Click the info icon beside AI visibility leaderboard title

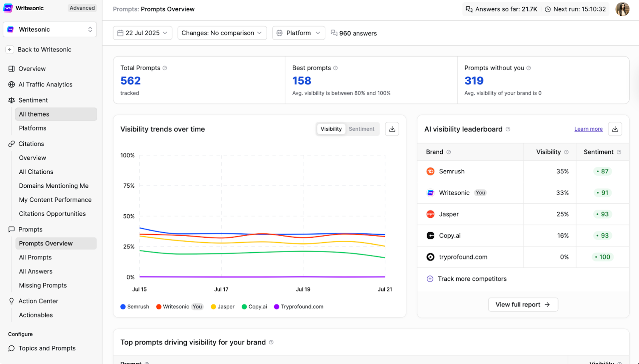click(508, 129)
